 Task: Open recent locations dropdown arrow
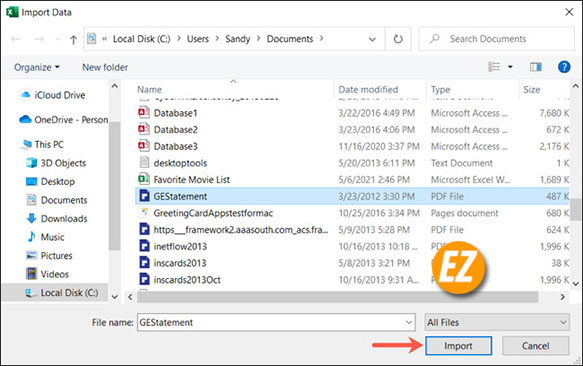click(x=372, y=39)
